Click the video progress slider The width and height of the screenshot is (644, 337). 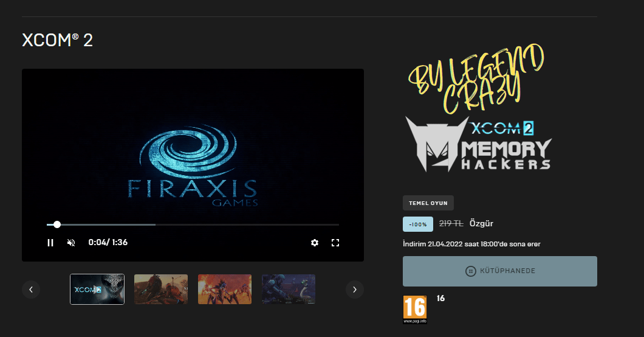pyautogui.click(x=193, y=224)
